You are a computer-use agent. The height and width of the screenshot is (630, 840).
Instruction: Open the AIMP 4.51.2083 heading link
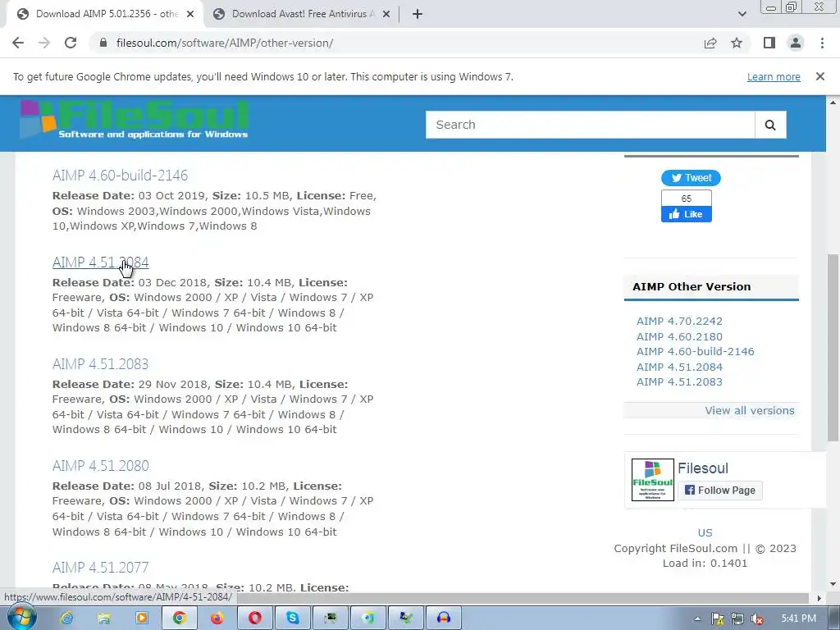point(100,363)
